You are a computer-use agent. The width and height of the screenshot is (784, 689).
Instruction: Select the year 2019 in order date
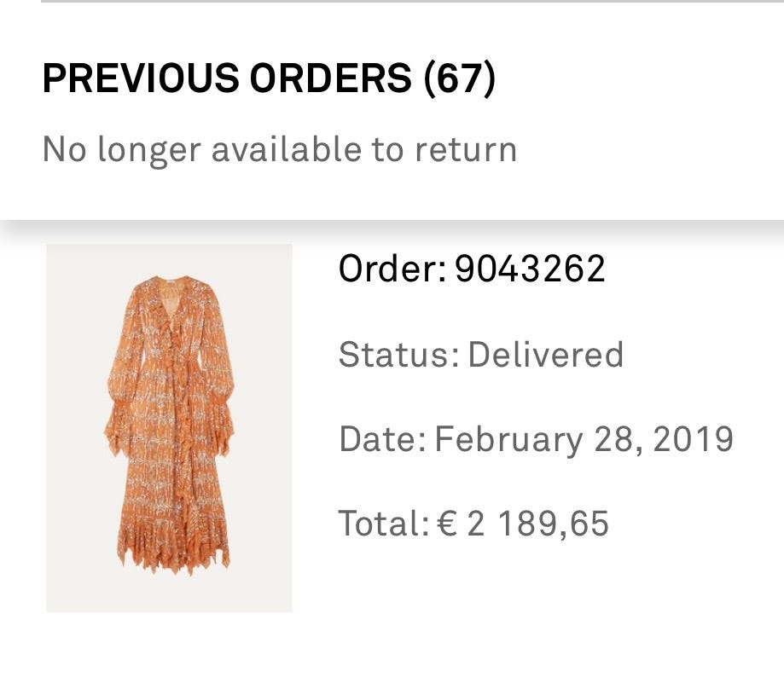693,440
